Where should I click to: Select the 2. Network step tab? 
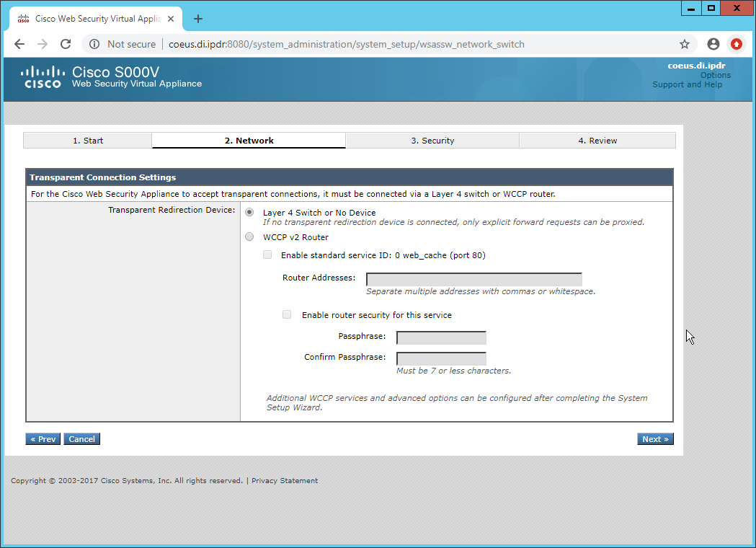249,141
